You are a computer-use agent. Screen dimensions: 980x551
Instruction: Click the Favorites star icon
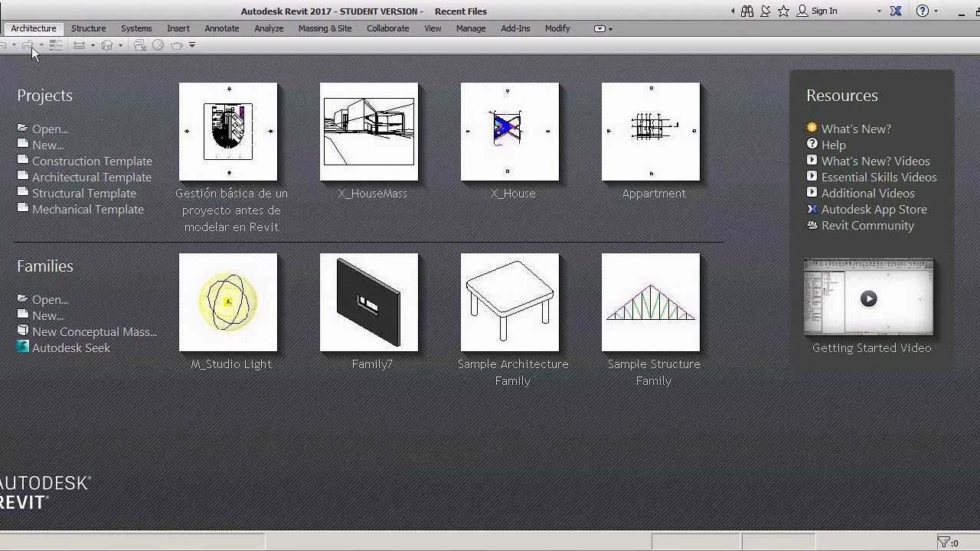(783, 11)
